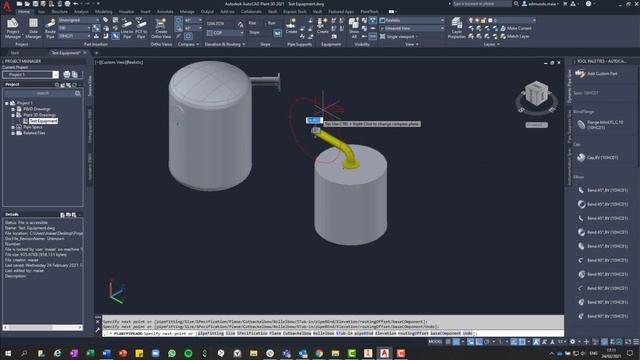Click the customization menu icon in status bar
The height and width of the screenshot is (360, 640).
click(636, 342)
